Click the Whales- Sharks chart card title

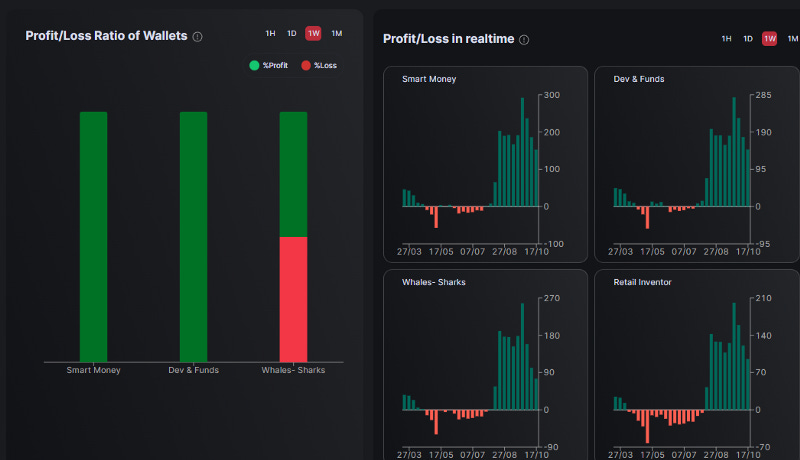tap(434, 282)
